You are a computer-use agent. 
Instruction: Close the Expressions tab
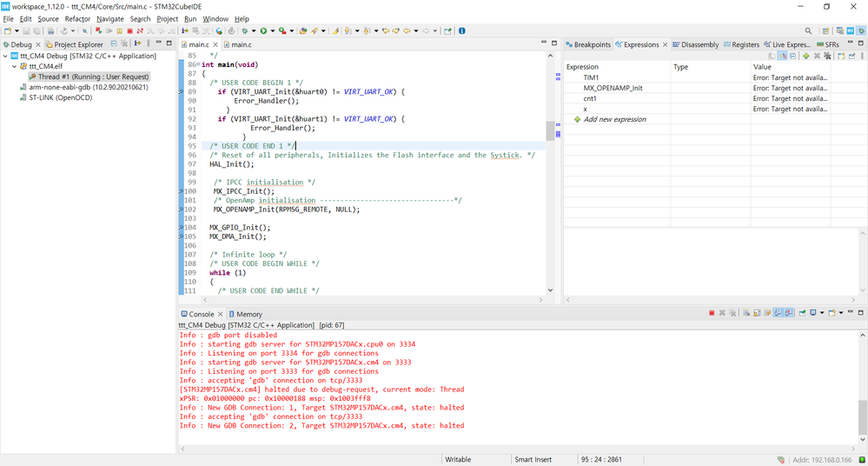(x=666, y=44)
